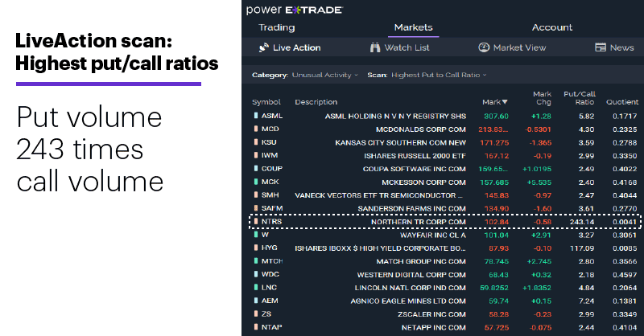Select the COUP symbol
This screenshot has height=336, width=644.
coord(272,169)
